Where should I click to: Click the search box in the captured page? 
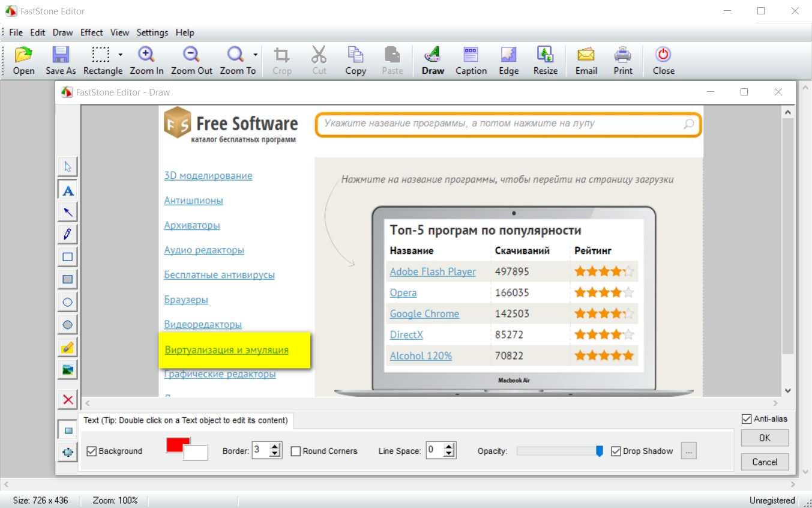tap(508, 124)
